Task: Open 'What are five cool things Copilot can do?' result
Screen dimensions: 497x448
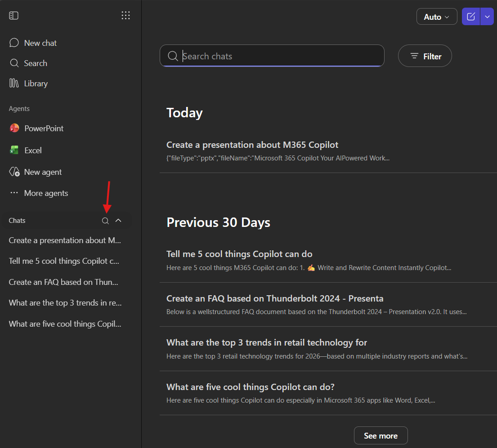Action: point(251,387)
